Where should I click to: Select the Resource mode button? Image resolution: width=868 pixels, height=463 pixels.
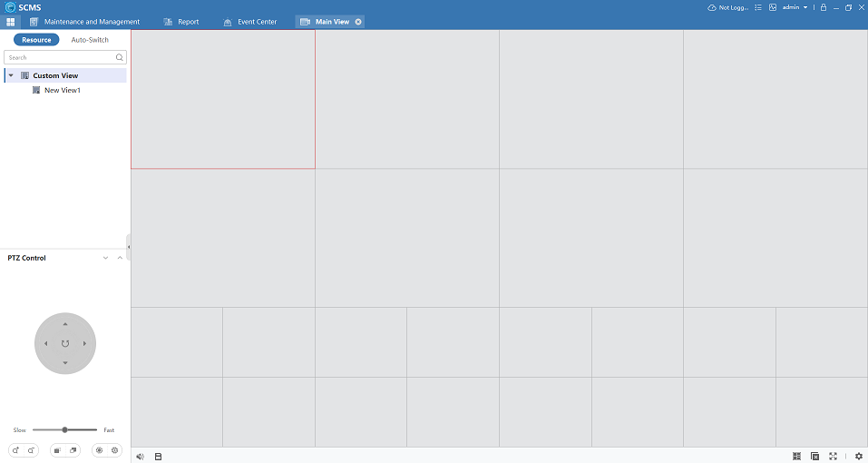tap(36, 40)
